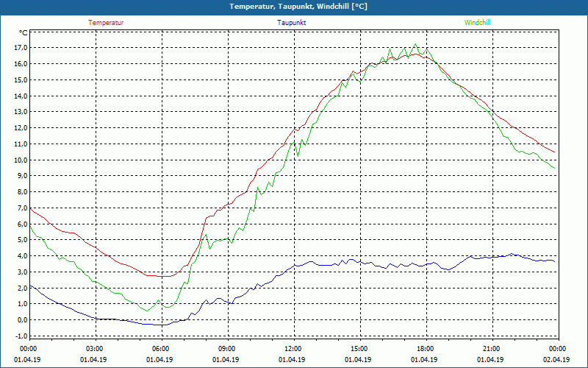The width and height of the screenshot is (588, 368).
Task: Click the 5,0 y-axis value
Action: tap(22, 240)
